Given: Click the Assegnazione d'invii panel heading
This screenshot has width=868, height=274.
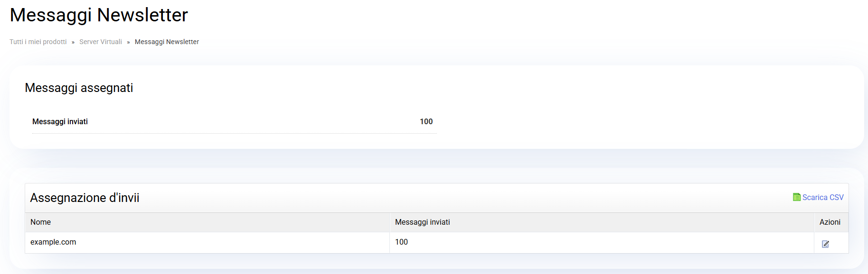Looking at the screenshot, I should tap(85, 198).
